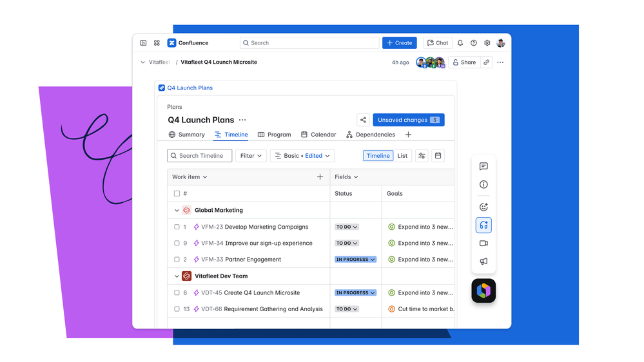Viewport: 644px width, 362px height.
Task: Open the view settings sliders icon
Action: 422,155
